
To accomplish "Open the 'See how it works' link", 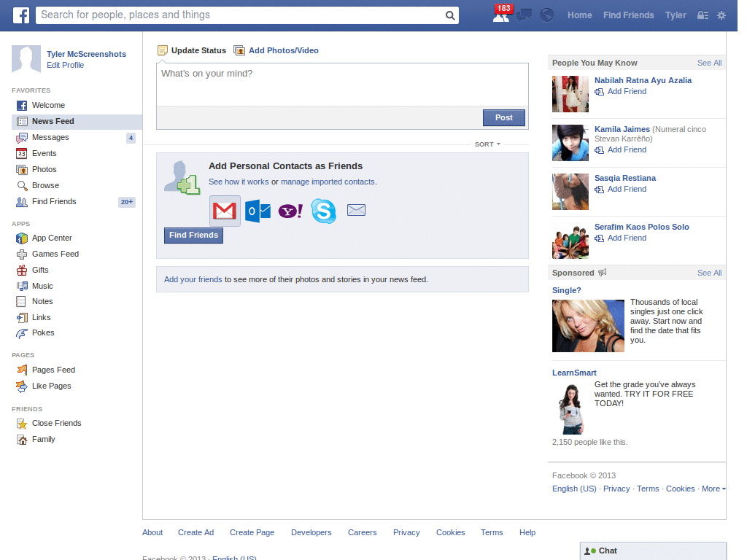I will tap(239, 182).
